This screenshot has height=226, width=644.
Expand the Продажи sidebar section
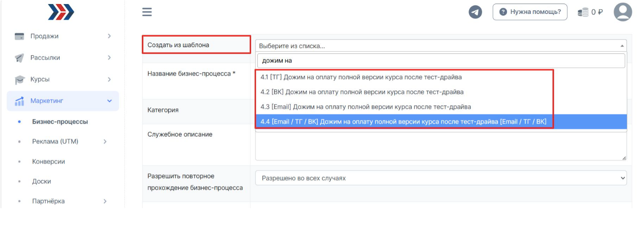pos(109,36)
